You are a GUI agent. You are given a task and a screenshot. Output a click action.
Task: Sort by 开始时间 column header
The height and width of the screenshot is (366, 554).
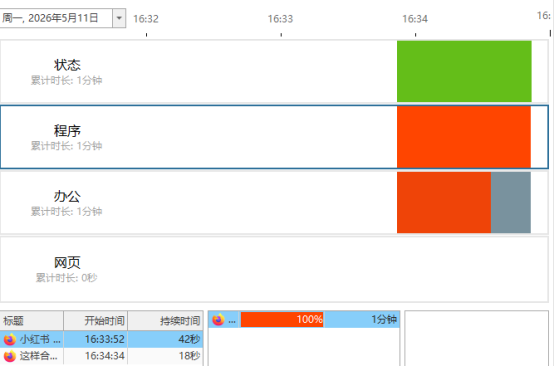95,321
